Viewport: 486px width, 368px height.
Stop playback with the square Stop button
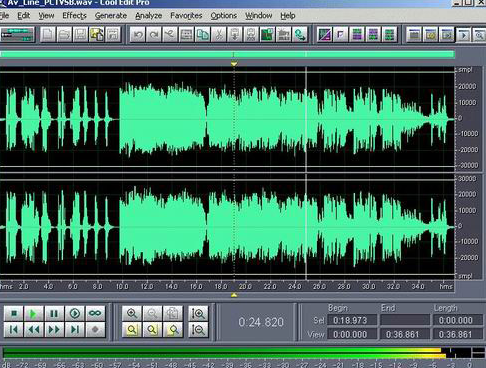(x=14, y=313)
